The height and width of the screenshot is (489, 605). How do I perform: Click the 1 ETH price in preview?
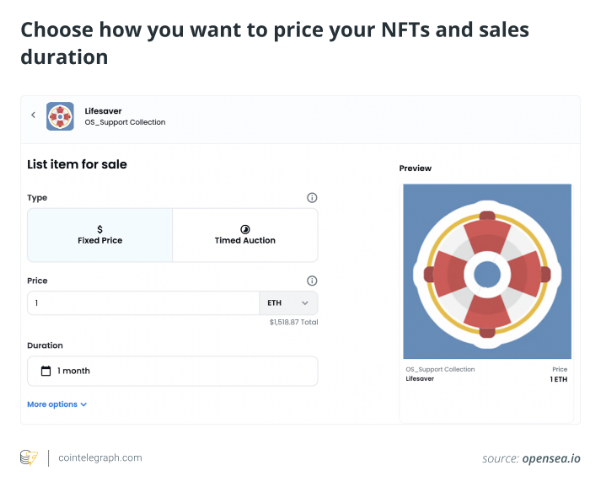(557, 379)
